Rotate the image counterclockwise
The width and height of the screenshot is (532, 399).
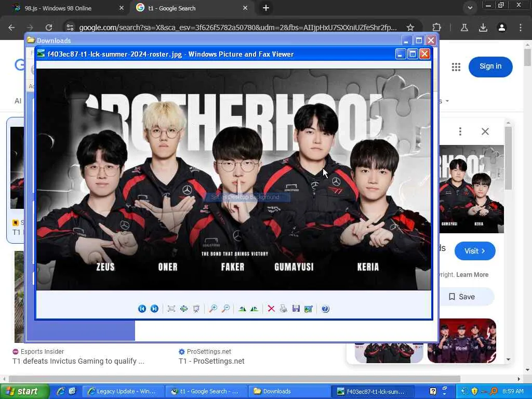pyautogui.click(x=254, y=309)
